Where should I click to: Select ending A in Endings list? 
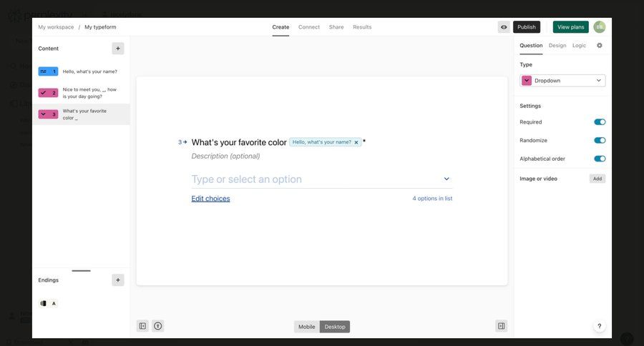(x=48, y=303)
